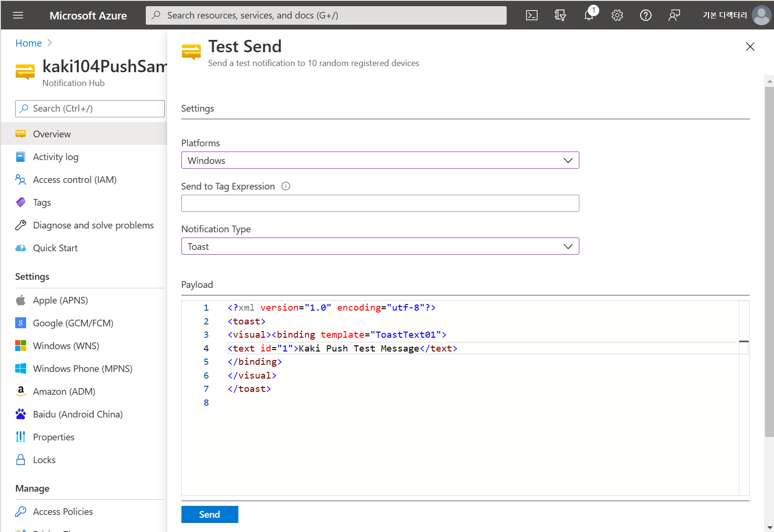The height and width of the screenshot is (532, 774).
Task: Open Windows Phone (MPNS) settings
Action: coord(84,369)
